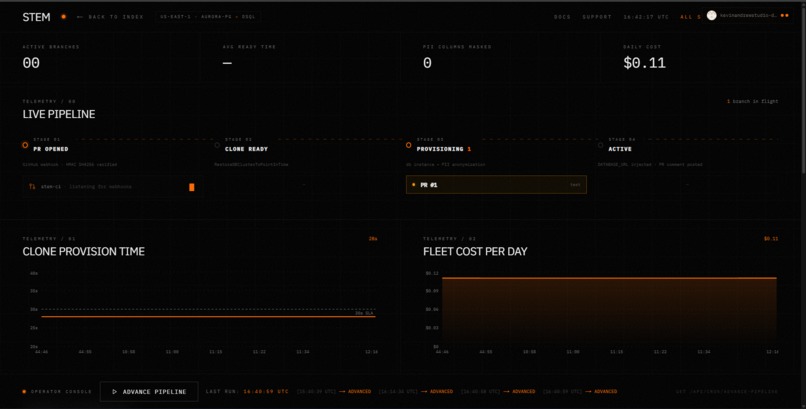Click the CLONE READY stage title

tap(246, 149)
